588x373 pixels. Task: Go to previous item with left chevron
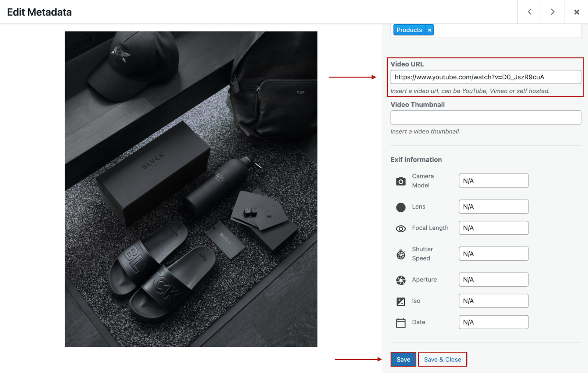point(529,12)
